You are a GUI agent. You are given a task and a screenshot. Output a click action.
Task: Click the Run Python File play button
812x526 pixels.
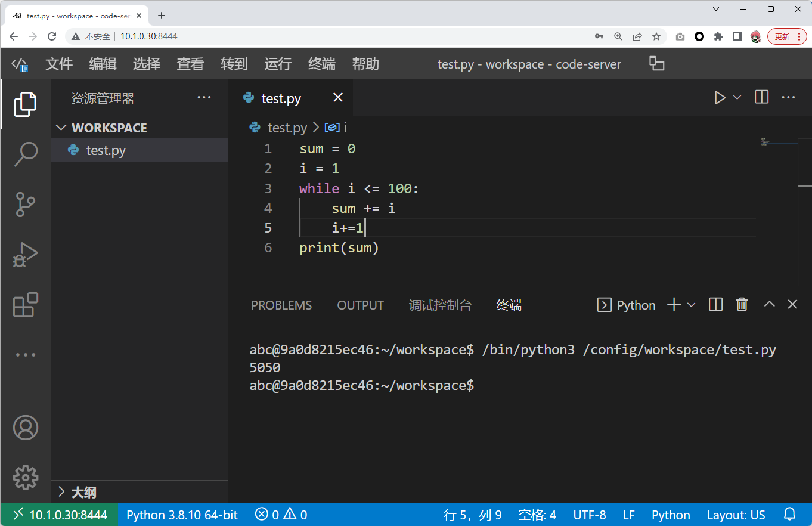720,98
